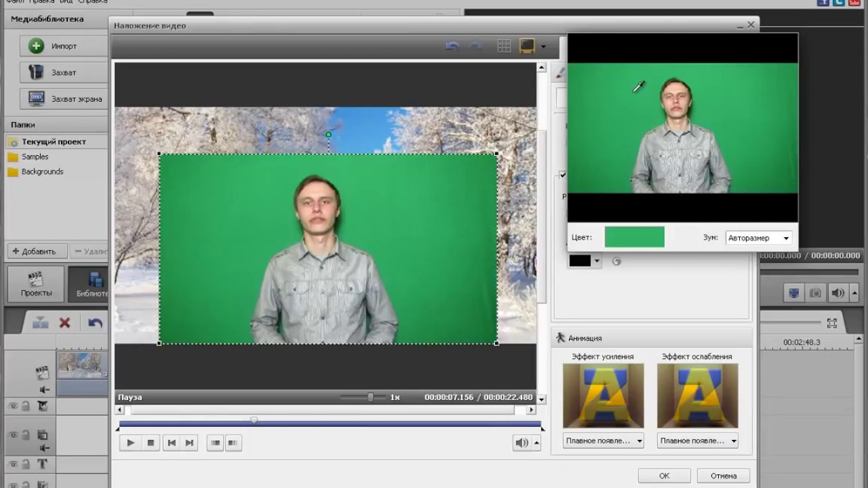Mute the video overlay track audio

coord(44,448)
